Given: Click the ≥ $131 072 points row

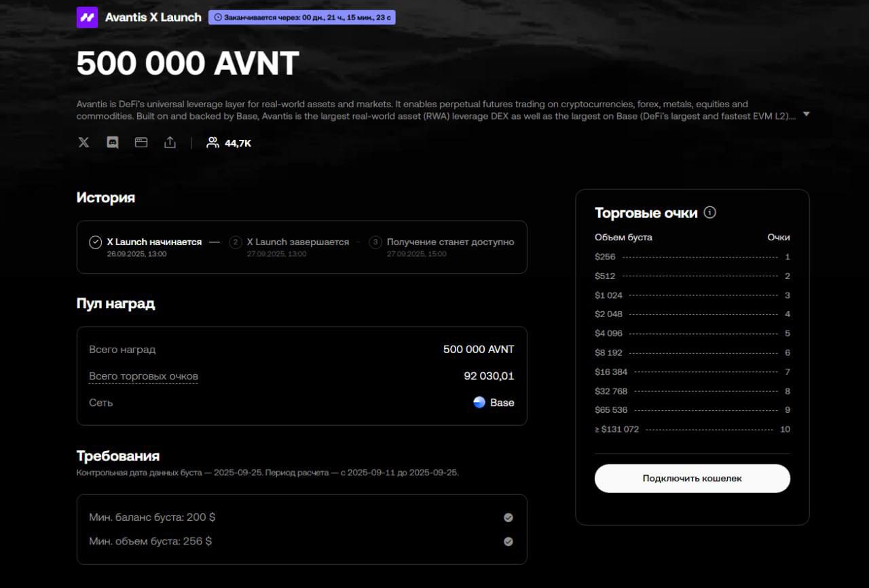Looking at the screenshot, I should tap(692, 429).
